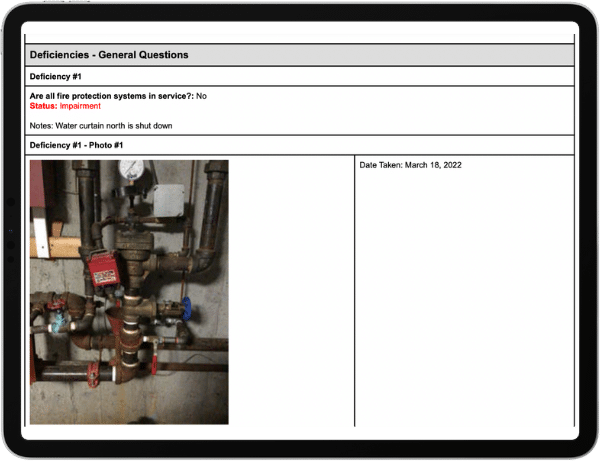
Task: Click the pressure gauge in the photo
Action: tap(129, 170)
